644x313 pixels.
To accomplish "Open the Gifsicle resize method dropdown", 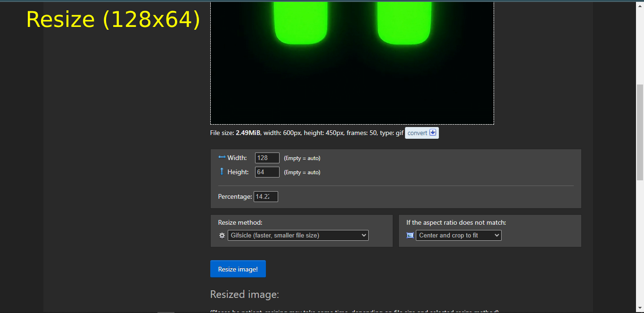I will coord(298,235).
